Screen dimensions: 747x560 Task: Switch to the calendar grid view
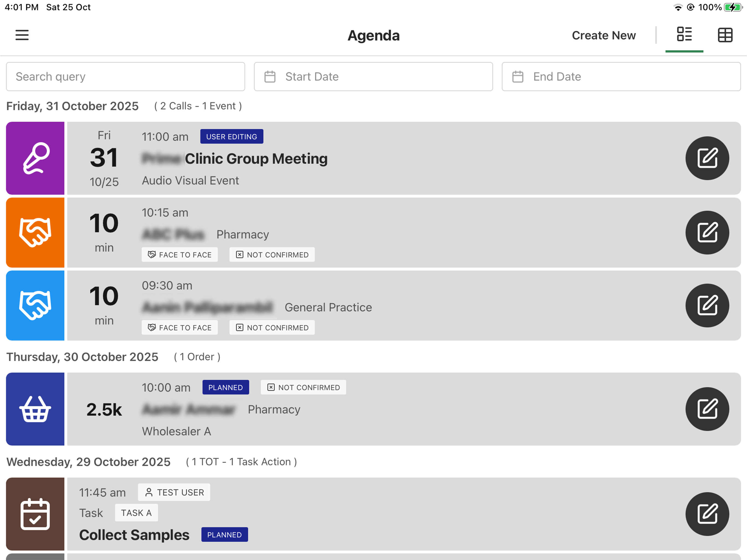tap(725, 35)
